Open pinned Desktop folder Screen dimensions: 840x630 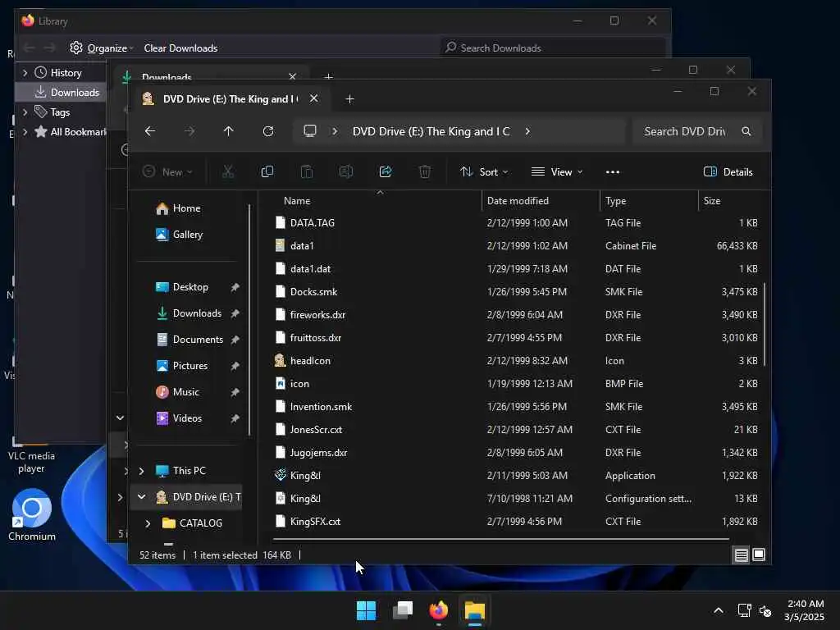190,287
